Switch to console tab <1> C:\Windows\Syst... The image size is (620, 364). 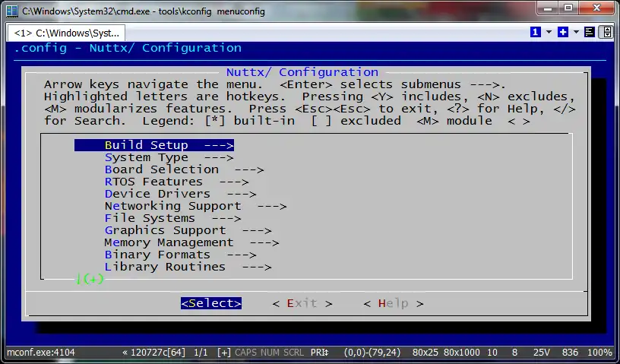coord(66,33)
